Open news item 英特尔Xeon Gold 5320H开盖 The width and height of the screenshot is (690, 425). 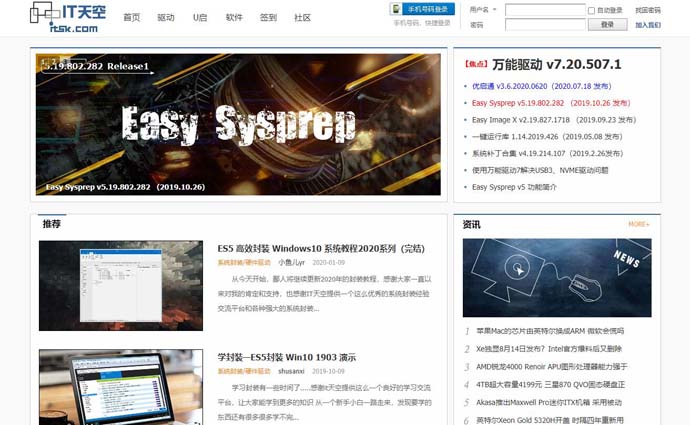click(x=550, y=420)
